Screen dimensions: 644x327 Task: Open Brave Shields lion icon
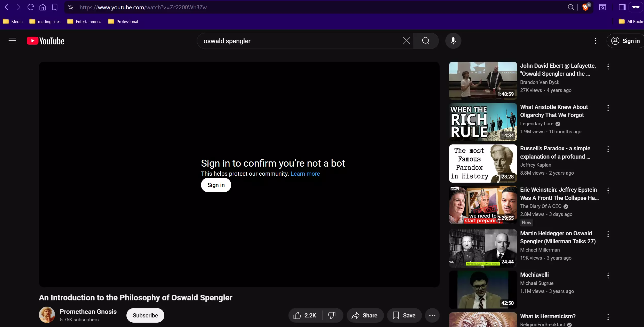[x=586, y=7]
